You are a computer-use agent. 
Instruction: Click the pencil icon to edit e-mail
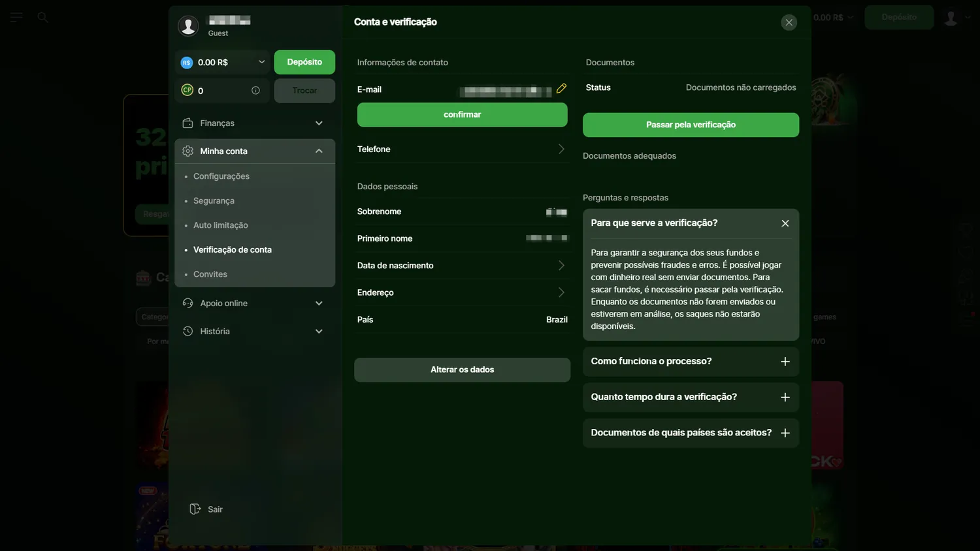pos(561,89)
